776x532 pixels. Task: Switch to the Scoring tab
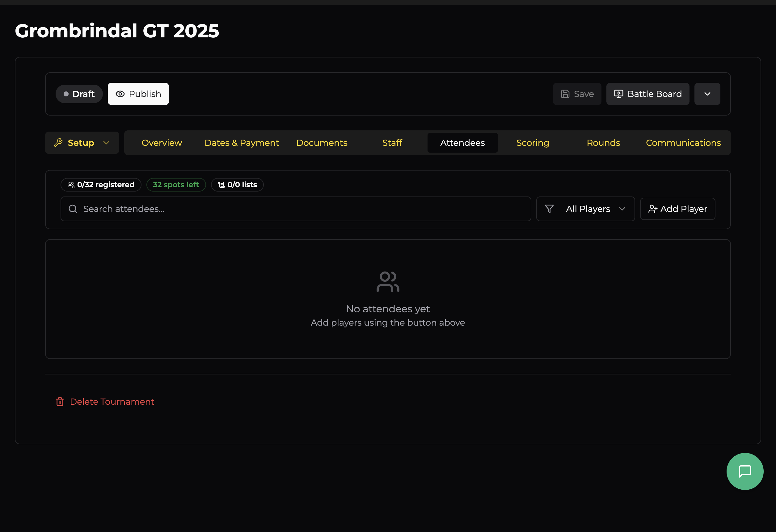(x=532, y=143)
